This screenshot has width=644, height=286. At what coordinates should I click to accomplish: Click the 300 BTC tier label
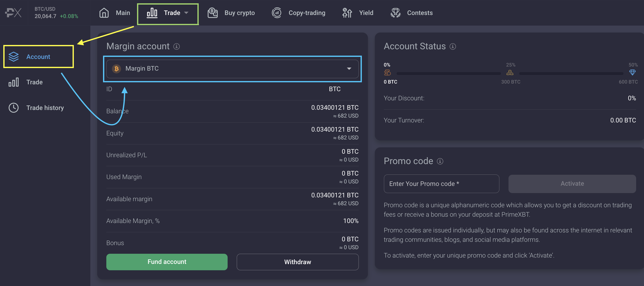pyautogui.click(x=511, y=82)
